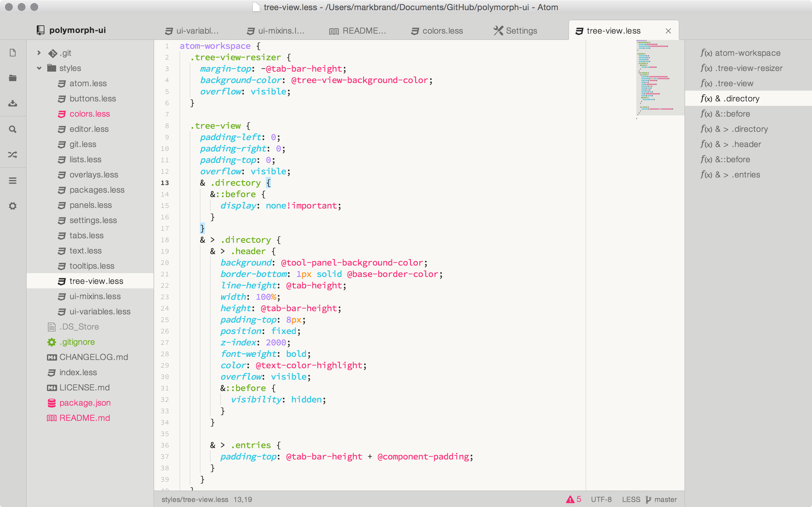
Task: Switch to the colors.less tab
Action: tap(442, 31)
